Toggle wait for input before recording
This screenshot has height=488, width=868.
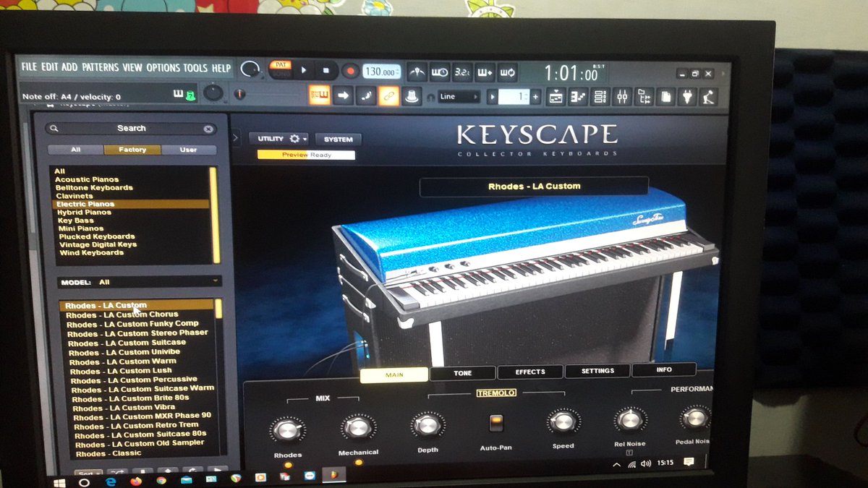(440, 72)
